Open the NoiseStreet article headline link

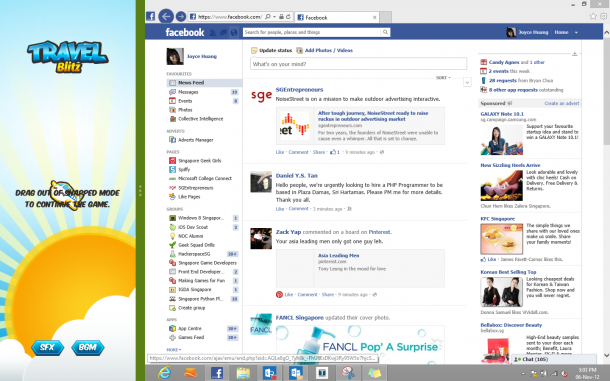[x=373, y=116]
